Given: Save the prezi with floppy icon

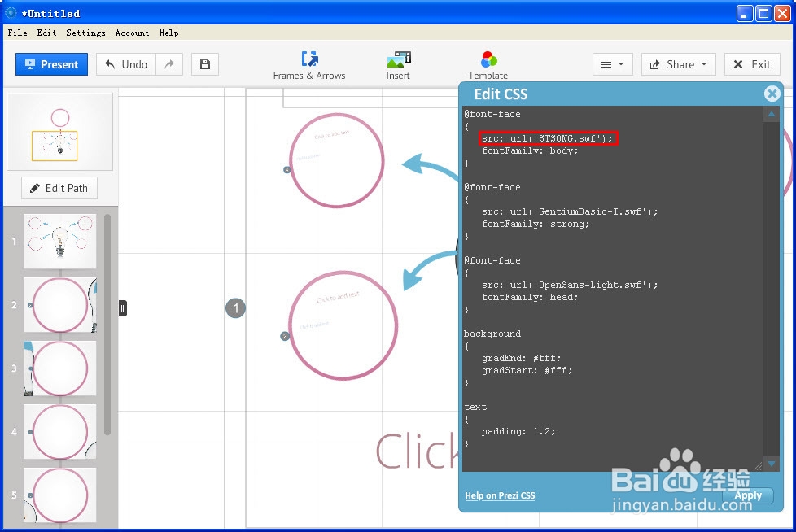Looking at the screenshot, I should 205,64.
